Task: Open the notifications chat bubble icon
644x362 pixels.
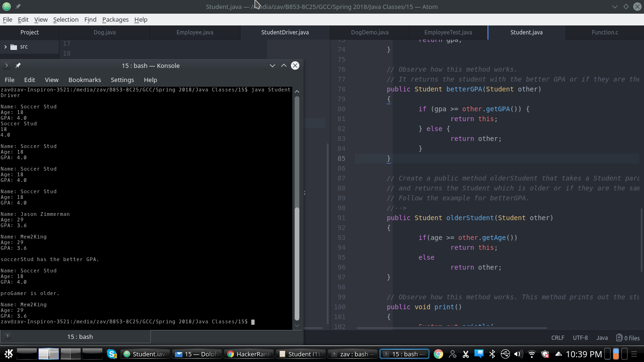Action: click(x=479, y=354)
